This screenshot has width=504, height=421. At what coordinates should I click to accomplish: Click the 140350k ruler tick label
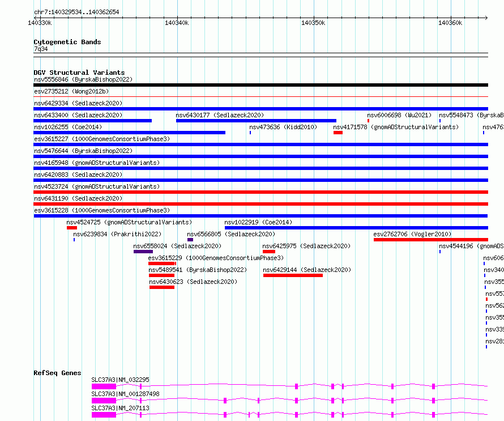[313, 23]
